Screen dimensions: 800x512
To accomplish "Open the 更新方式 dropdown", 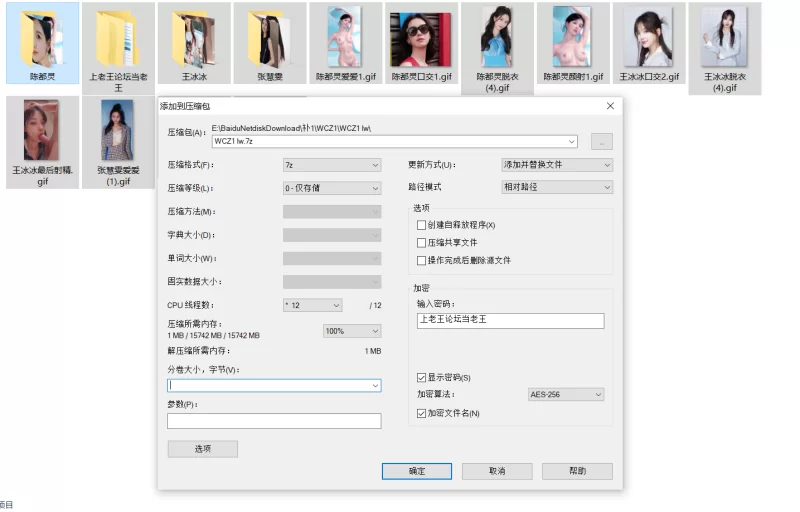I will 557,164.
